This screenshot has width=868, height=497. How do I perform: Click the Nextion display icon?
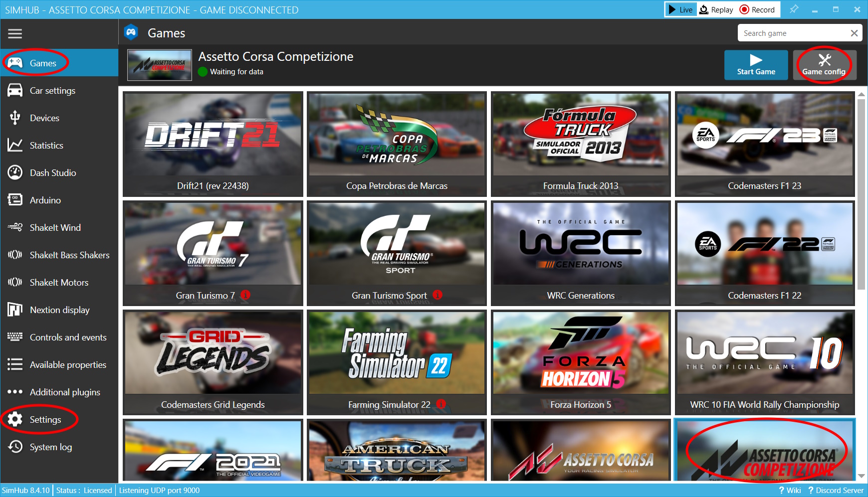coord(15,310)
